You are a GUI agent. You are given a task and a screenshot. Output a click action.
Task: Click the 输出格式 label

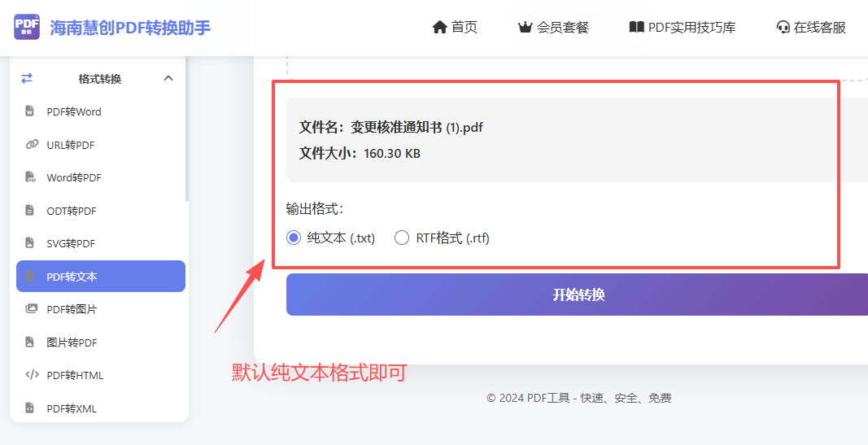[315, 208]
